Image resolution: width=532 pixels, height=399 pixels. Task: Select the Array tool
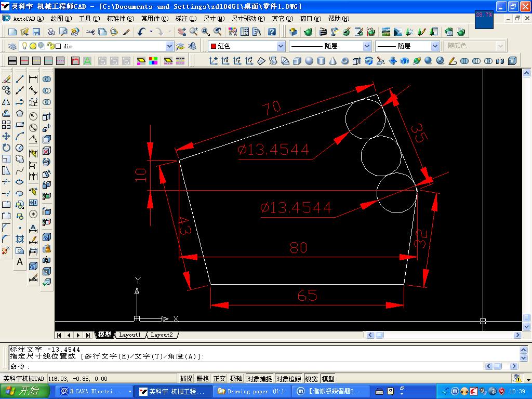[6, 125]
